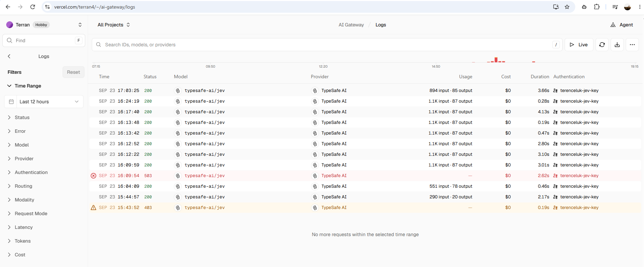Screen dimensions: 644x267
Task: Open browser extensions puzzle icon
Action: [x=597, y=7]
